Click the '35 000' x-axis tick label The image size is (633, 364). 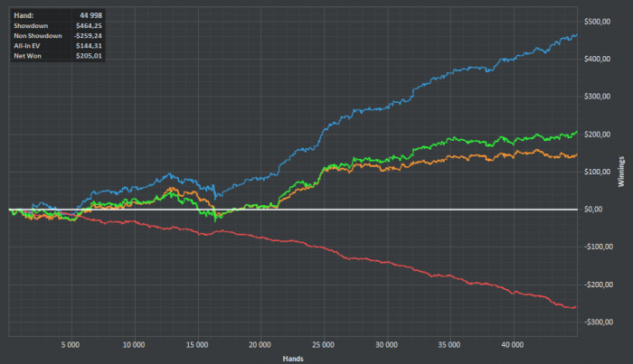click(449, 345)
